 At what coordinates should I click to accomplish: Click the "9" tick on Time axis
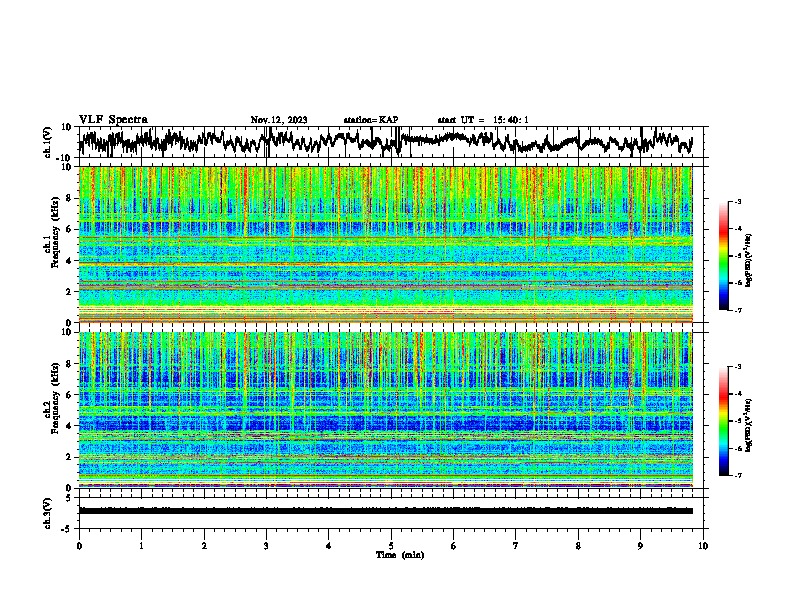(x=640, y=546)
